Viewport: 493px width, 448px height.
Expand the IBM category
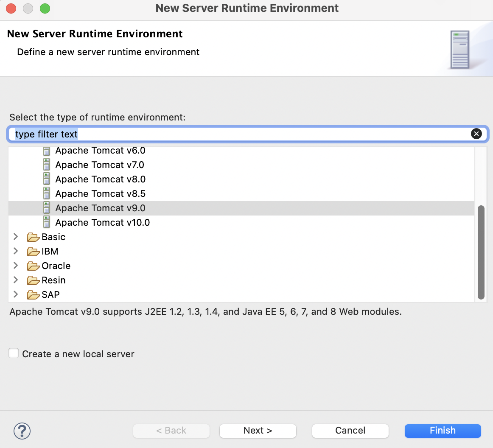(16, 251)
